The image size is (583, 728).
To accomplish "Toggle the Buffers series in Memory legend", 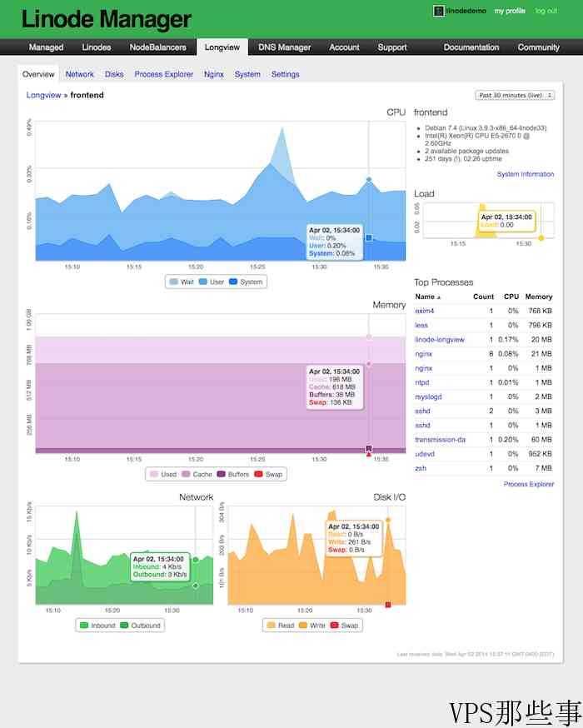I will pyautogui.click(x=233, y=475).
